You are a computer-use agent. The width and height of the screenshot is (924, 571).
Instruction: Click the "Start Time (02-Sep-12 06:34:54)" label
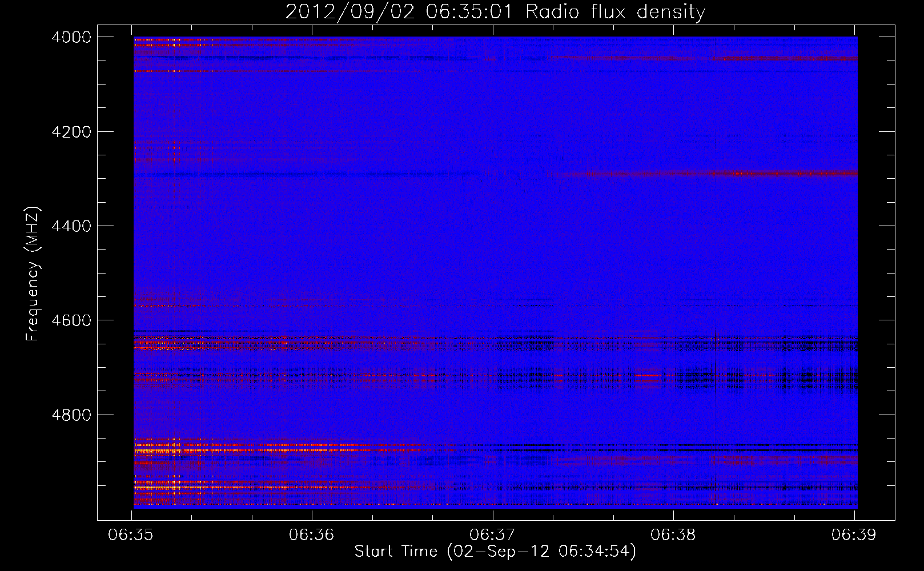pyautogui.click(x=495, y=552)
